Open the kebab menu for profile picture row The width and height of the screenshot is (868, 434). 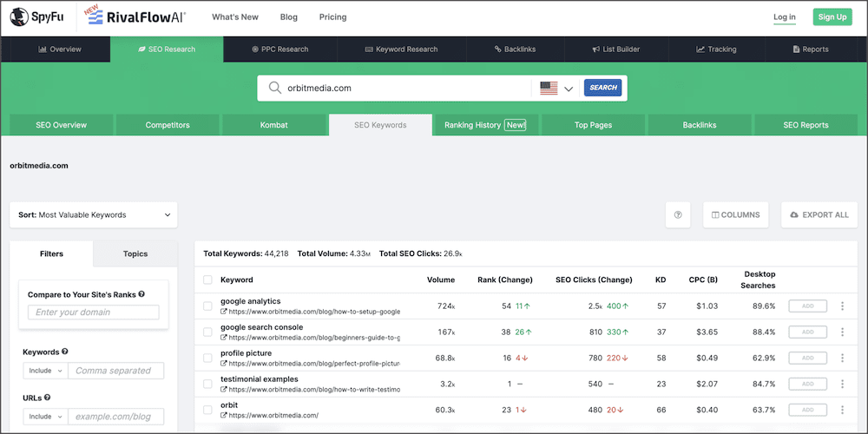pyautogui.click(x=843, y=358)
